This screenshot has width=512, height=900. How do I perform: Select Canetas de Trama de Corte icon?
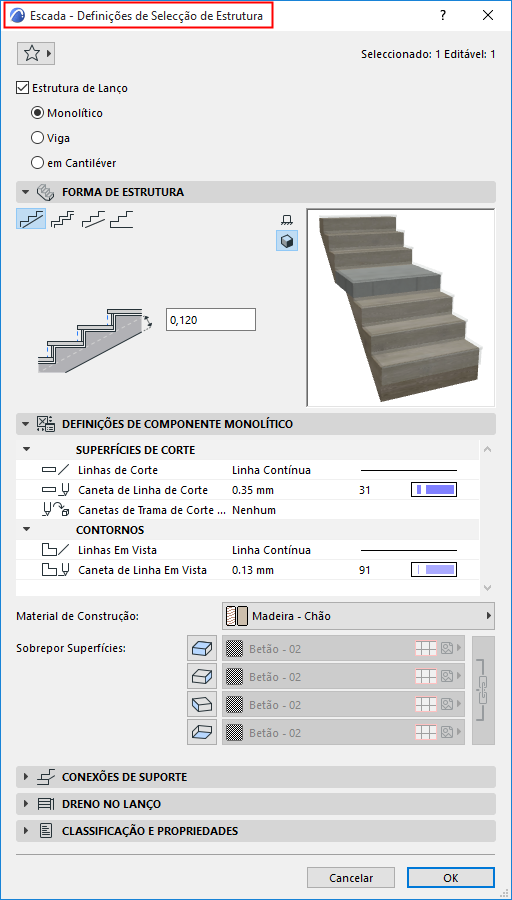coord(56,510)
